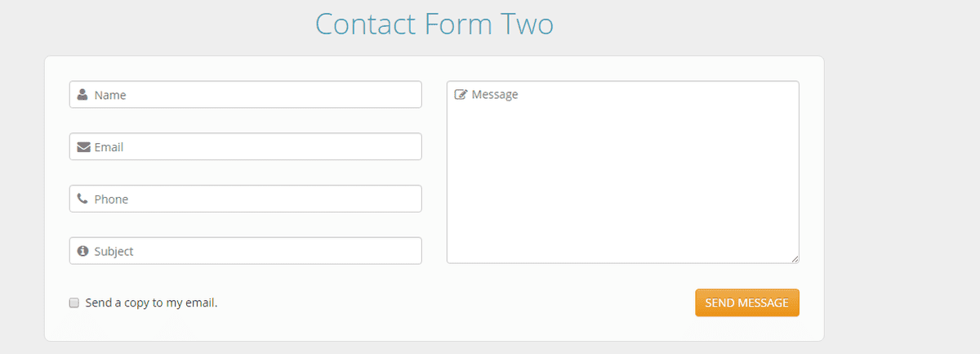Viewport: 980px width, 354px height.
Task: Click the edit pencil icon beside Message
Action: pyautogui.click(x=461, y=95)
